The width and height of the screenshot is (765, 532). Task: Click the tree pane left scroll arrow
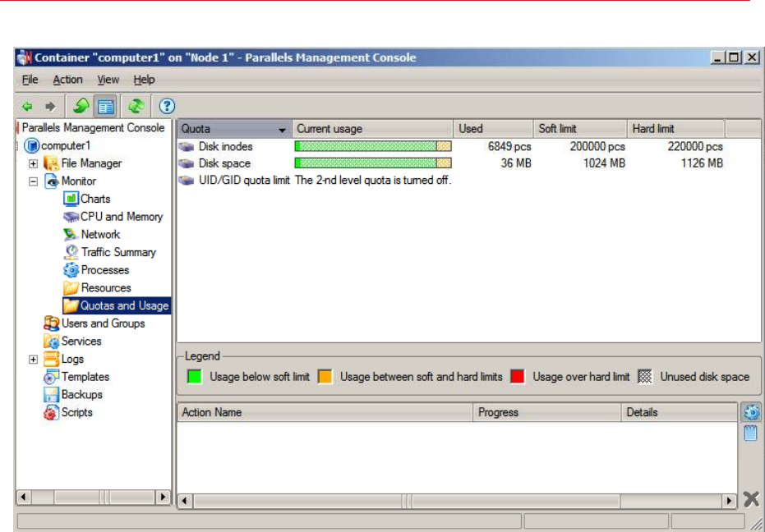click(23, 498)
